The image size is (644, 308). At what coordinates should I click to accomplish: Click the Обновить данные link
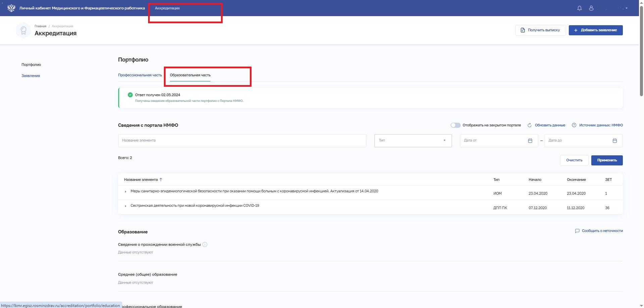click(550, 125)
